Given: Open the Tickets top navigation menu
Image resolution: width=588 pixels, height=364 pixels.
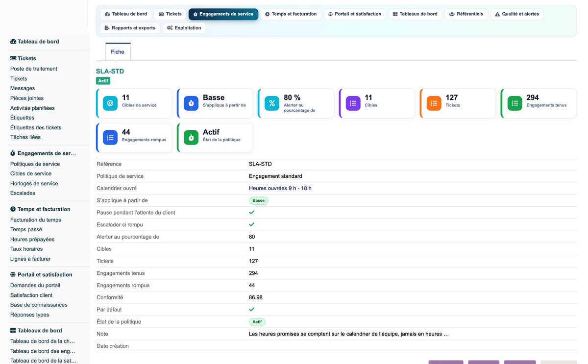Looking at the screenshot, I should pos(170,14).
